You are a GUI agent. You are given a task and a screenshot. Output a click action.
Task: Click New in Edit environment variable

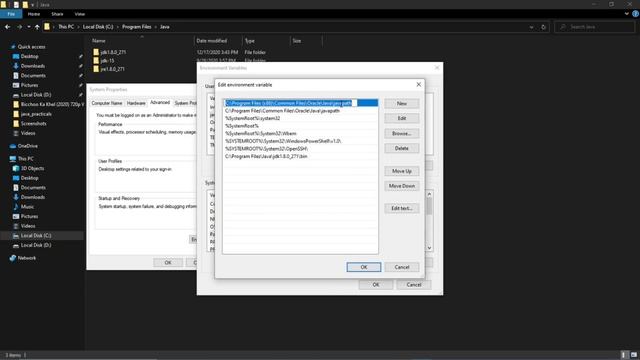coord(402,103)
